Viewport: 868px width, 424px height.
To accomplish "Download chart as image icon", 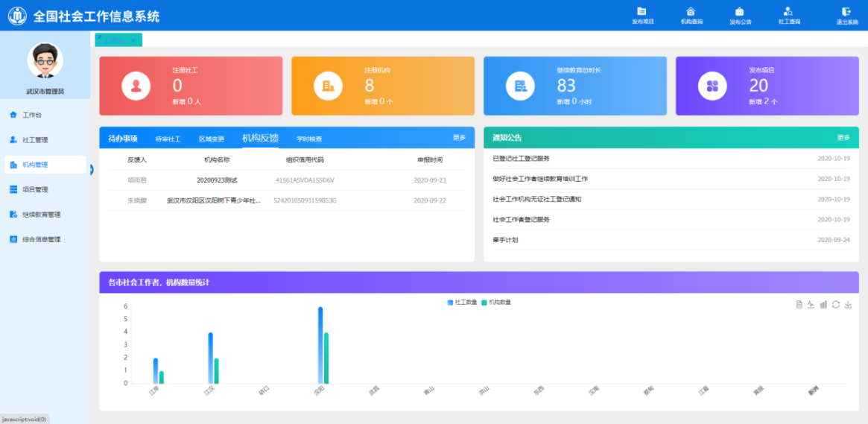I will coord(848,305).
